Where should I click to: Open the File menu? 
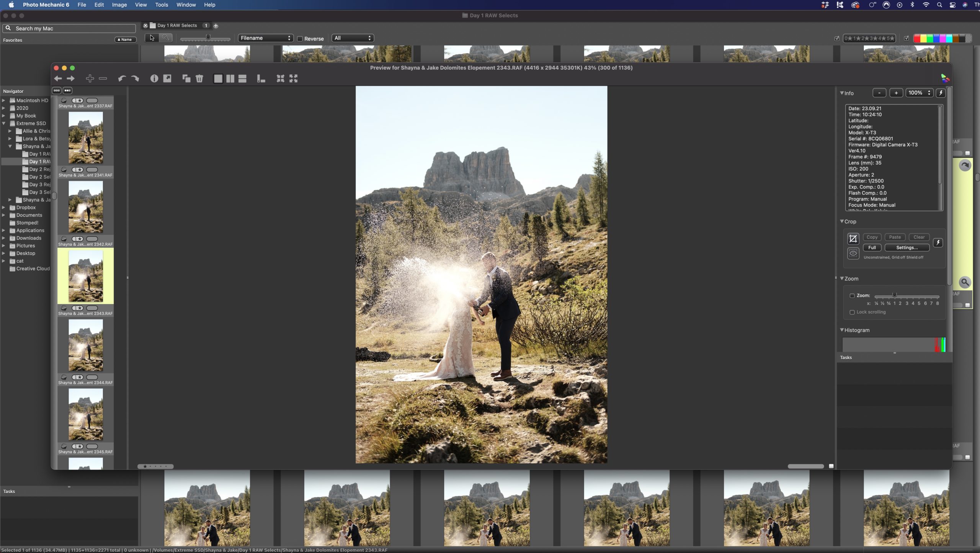(x=82, y=5)
